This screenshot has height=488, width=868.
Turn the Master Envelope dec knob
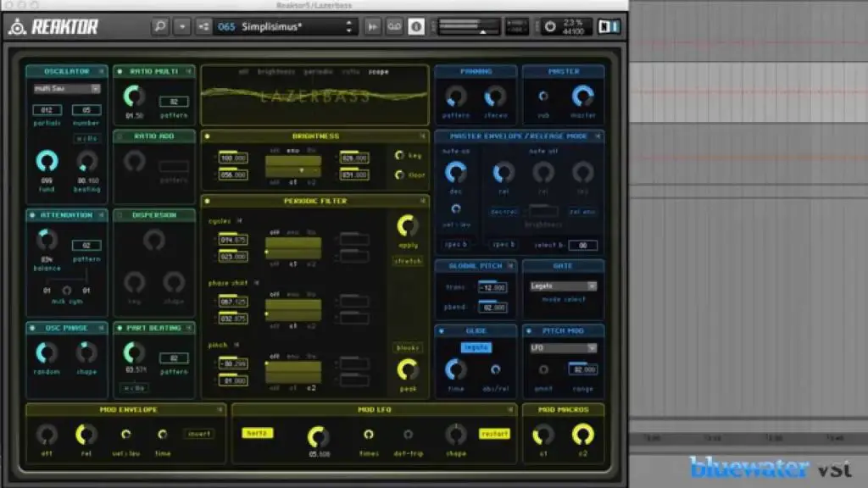tap(455, 172)
